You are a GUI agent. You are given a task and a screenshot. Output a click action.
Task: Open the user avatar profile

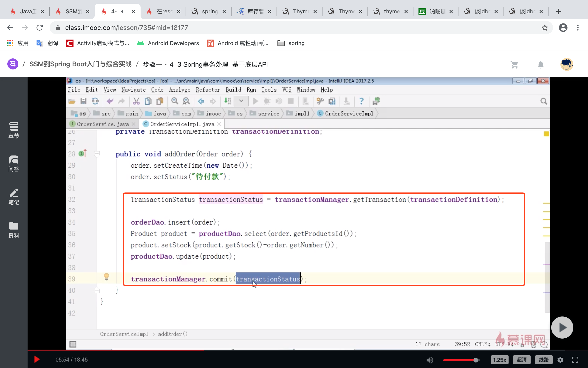(x=567, y=64)
